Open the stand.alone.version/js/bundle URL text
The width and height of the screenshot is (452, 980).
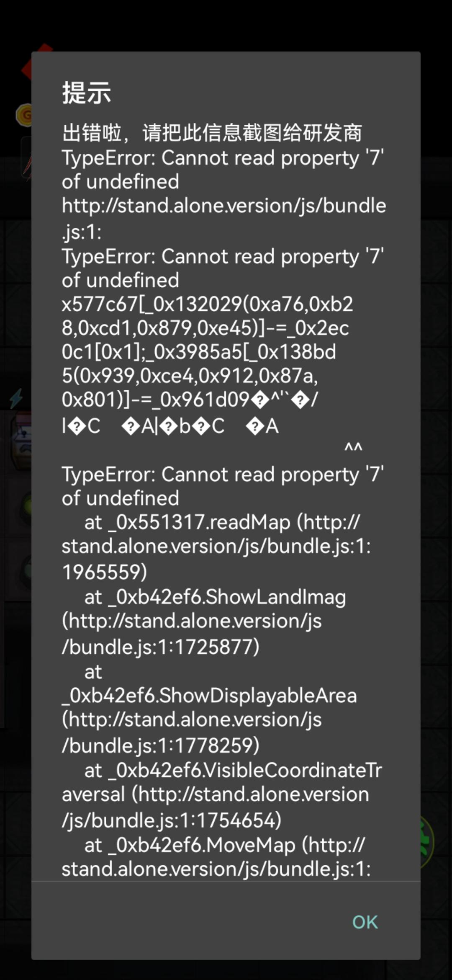point(224,219)
